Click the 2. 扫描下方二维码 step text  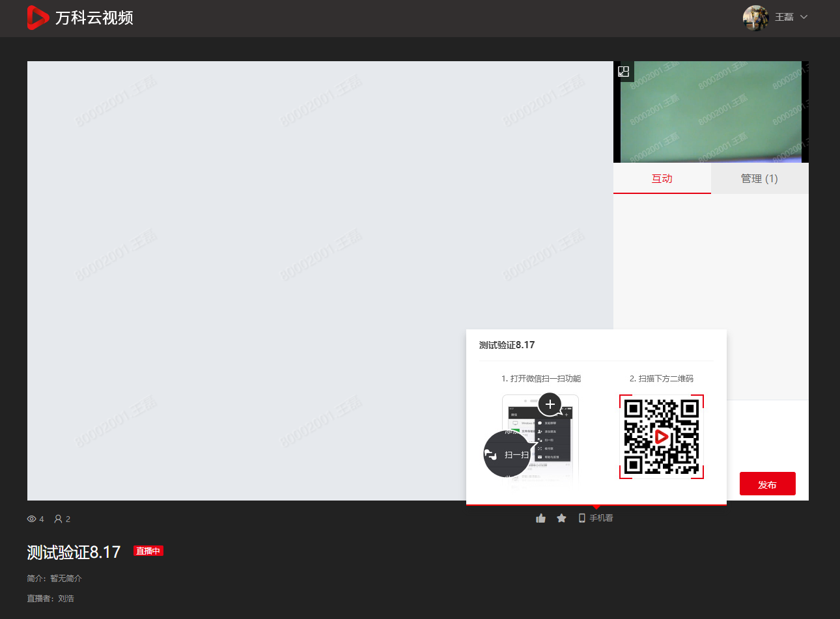tap(662, 378)
